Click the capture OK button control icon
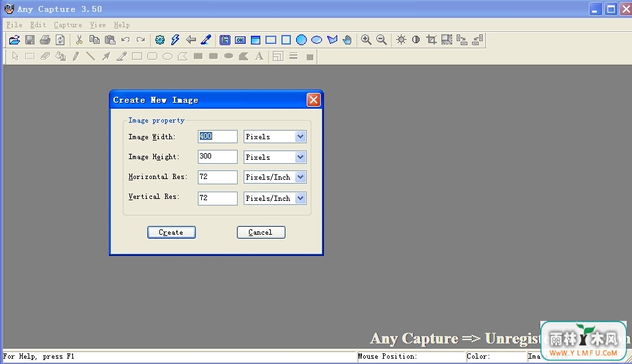 click(240, 40)
